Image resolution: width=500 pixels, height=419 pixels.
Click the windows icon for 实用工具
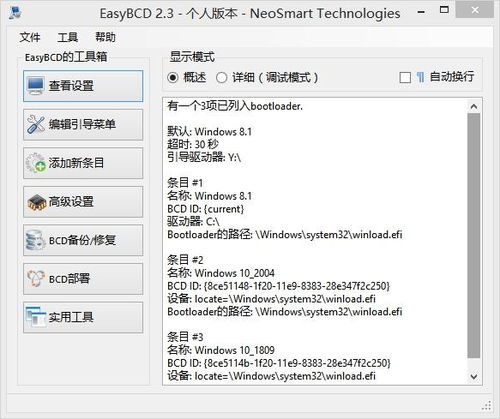click(36, 317)
